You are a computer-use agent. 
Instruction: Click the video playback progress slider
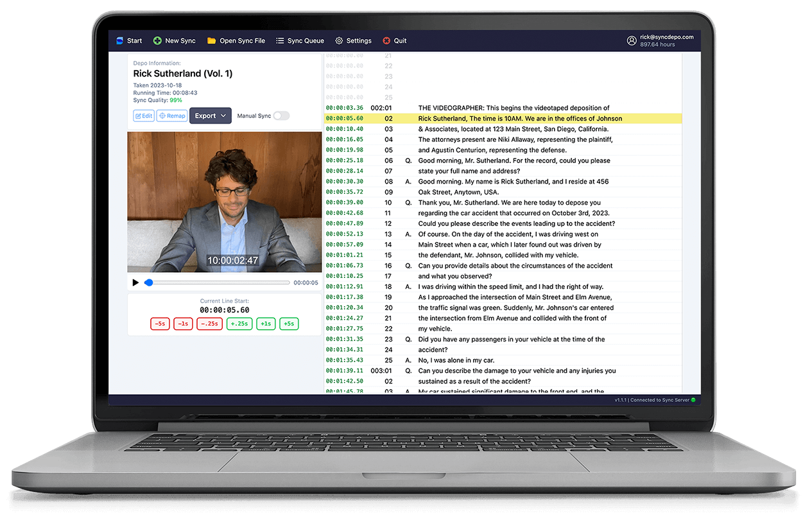(x=218, y=282)
